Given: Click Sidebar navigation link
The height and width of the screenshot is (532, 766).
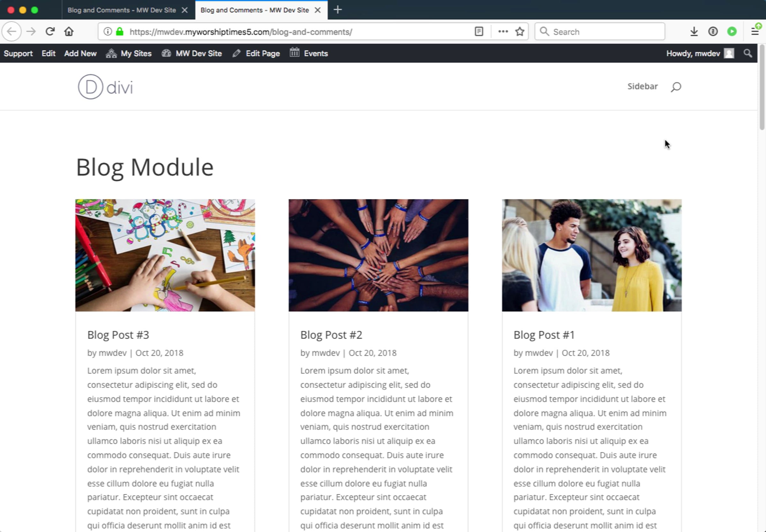Looking at the screenshot, I should 642,86.
